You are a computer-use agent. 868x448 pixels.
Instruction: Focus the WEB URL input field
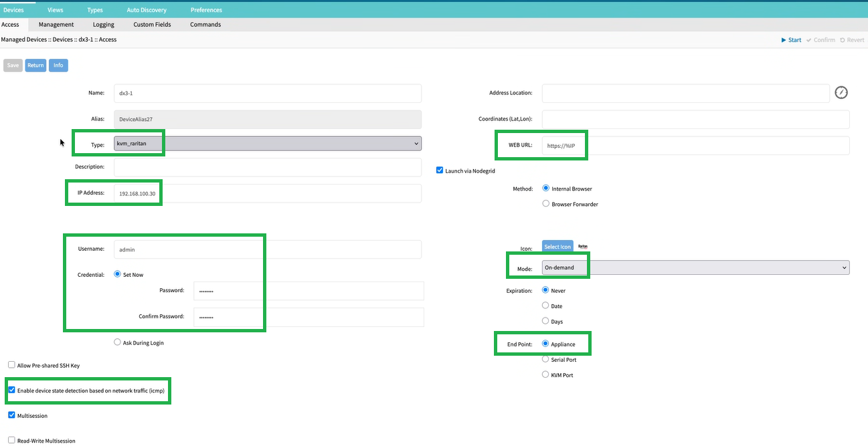pyautogui.click(x=695, y=145)
